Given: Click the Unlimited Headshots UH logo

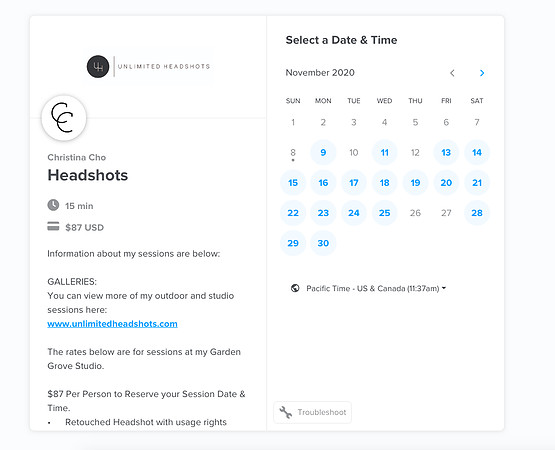Looking at the screenshot, I should pos(98,67).
